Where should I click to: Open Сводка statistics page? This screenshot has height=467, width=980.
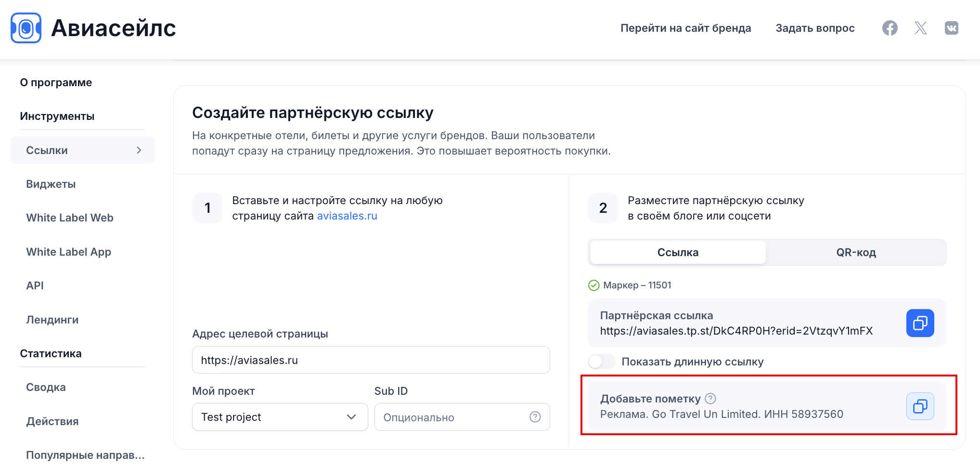coord(46,387)
